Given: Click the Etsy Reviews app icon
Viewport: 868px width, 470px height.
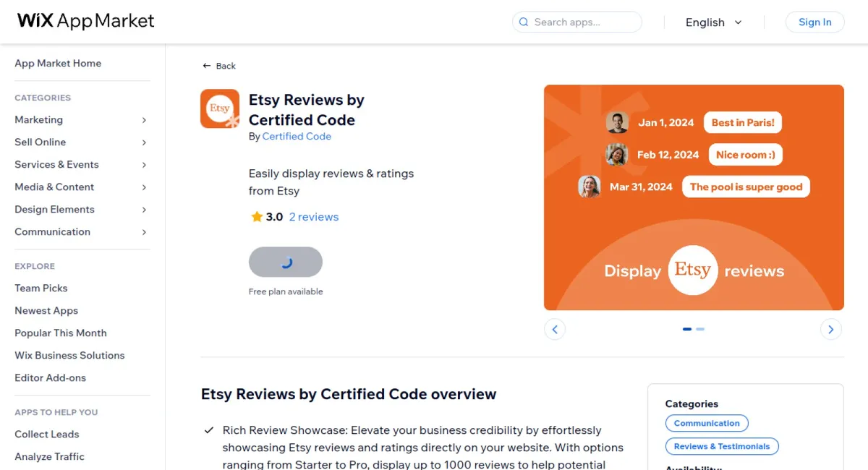Looking at the screenshot, I should click(x=220, y=108).
